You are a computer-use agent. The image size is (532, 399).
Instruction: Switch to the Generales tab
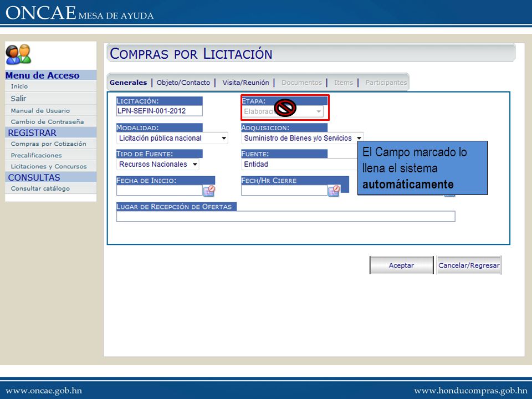pos(128,83)
